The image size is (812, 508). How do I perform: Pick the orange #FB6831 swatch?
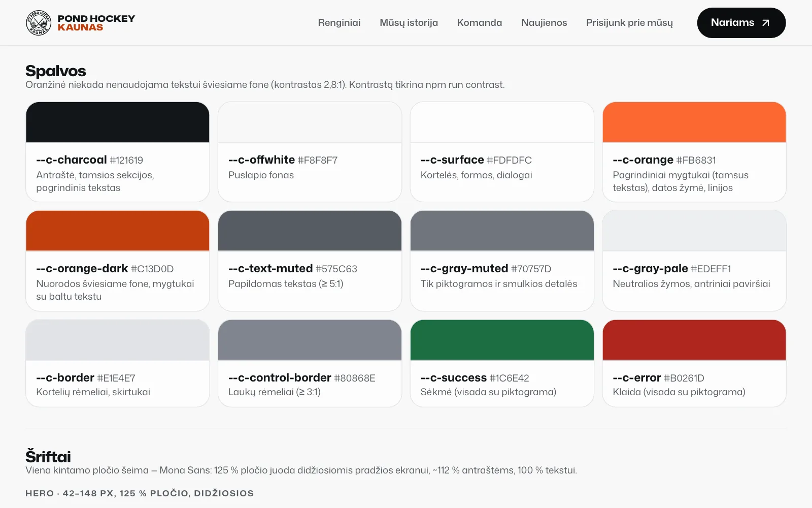(694, 122)
